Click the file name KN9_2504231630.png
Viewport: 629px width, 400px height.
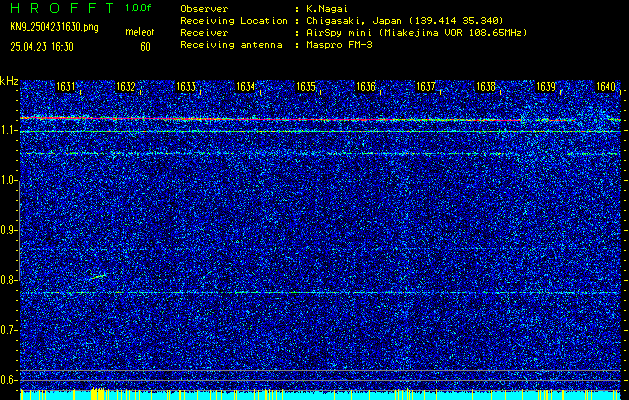point(54,27)
